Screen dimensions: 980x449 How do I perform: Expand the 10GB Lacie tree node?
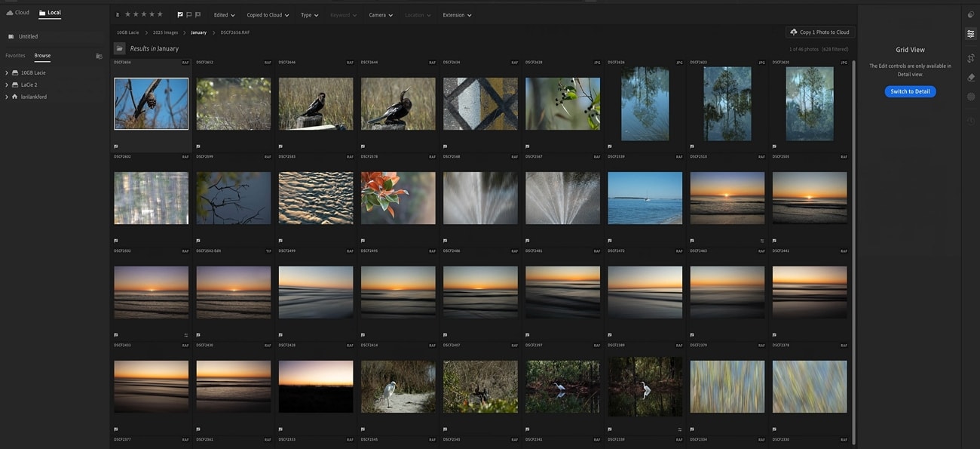pos(7,72)
